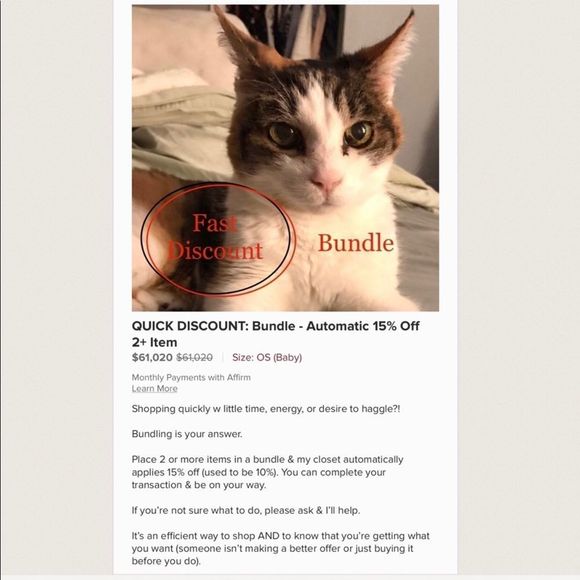Click the circled Fast Discount text on the photo
This screenshot has width=580, height=580.
coord(215,237)
